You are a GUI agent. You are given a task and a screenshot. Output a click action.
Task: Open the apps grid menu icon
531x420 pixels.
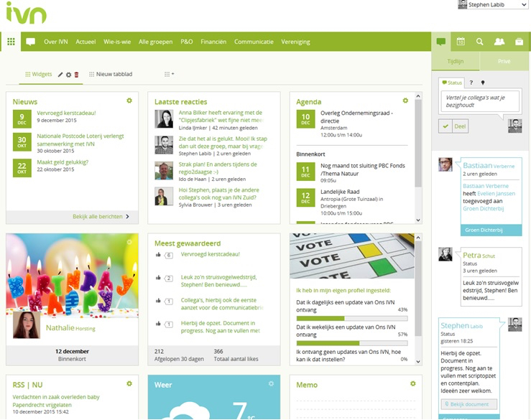[11, 42]
